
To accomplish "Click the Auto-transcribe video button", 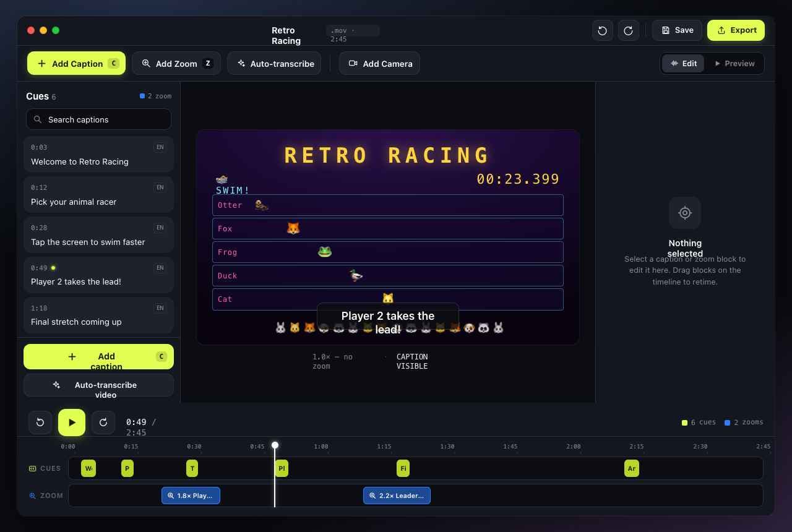I will (98, 385).
